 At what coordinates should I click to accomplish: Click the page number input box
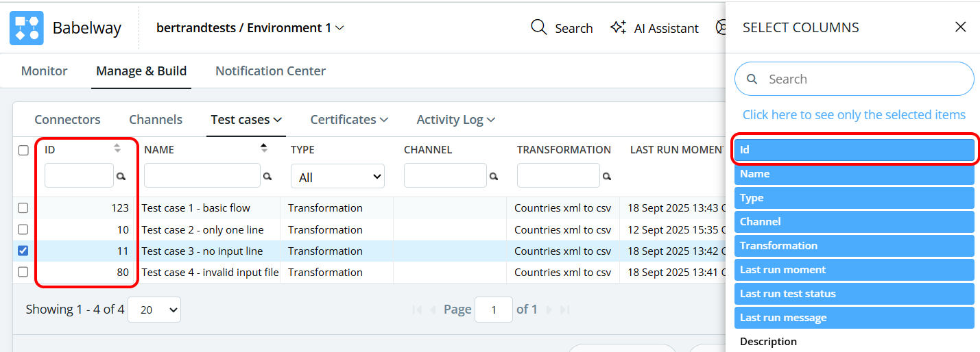pos(493,310)
